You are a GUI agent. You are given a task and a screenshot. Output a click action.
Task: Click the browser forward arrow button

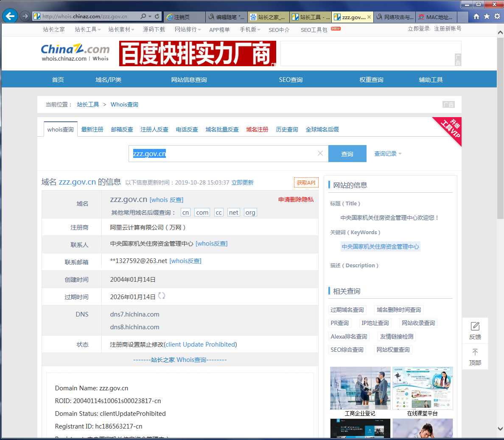coord(25,16)
